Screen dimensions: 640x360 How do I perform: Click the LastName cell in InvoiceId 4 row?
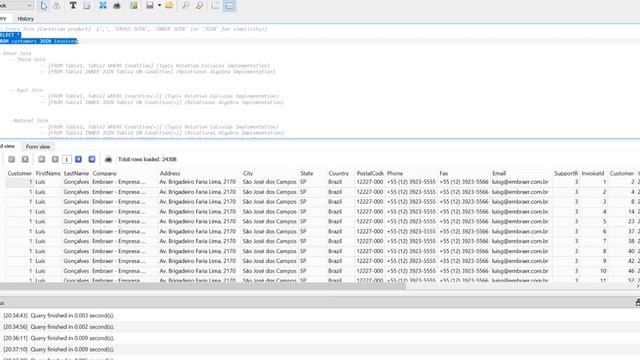(76, 211)
